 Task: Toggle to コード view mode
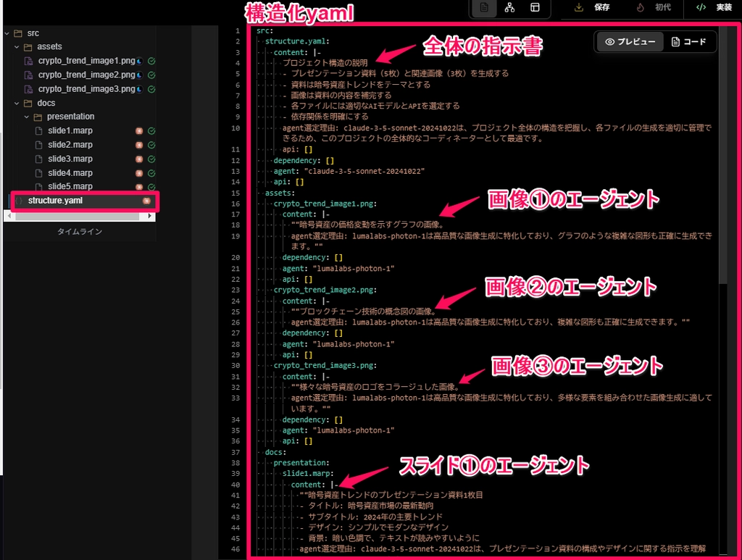(688, 42)
